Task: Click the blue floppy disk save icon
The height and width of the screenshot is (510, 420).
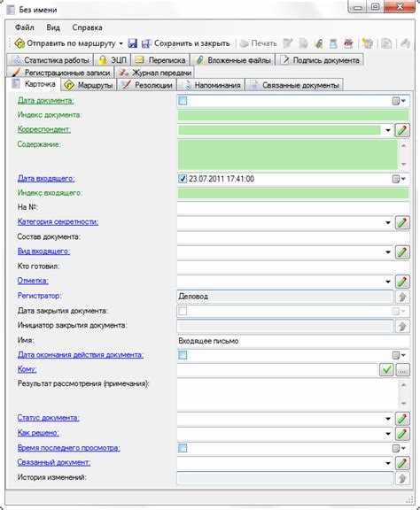Action: click(x=133, y=43)
